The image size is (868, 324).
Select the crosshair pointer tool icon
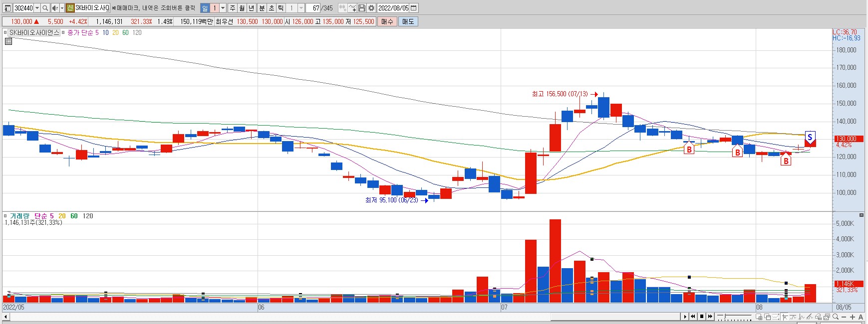[x=785, y=317]
